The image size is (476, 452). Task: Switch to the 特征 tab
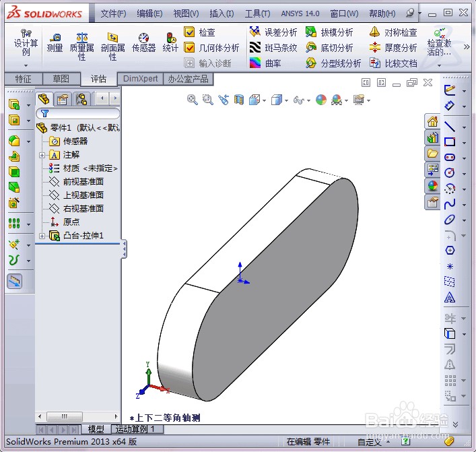point(24,79)
